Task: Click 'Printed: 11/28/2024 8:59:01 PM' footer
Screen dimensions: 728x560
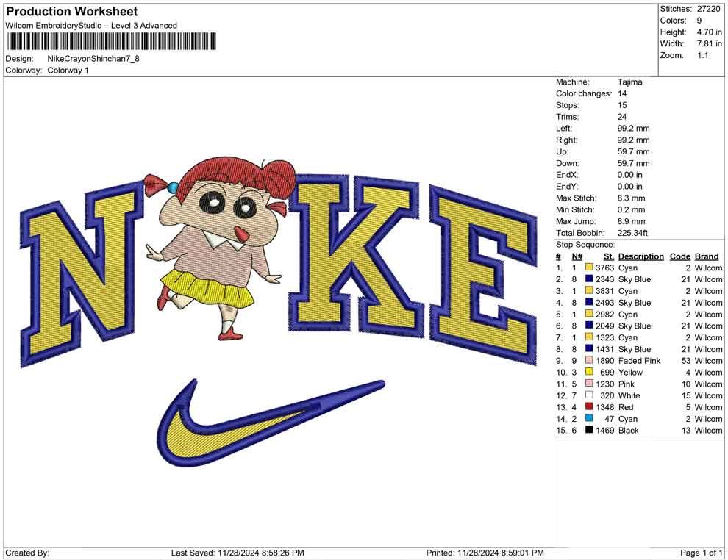Action: click(485, 553)
